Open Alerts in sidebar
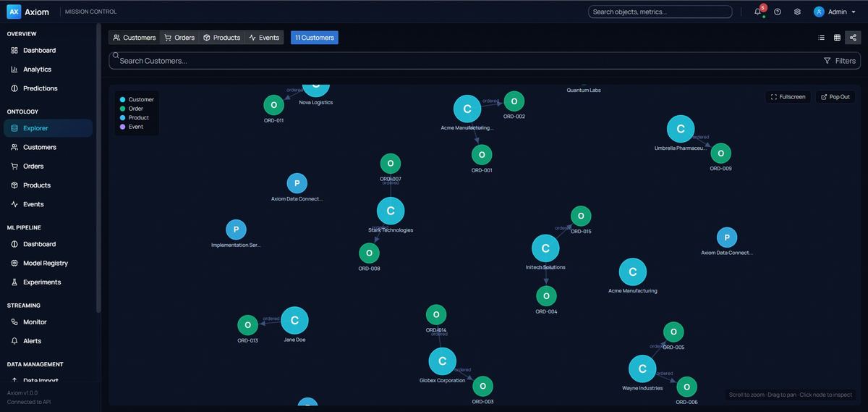The image size is (868, 412). tap(48, 341)
